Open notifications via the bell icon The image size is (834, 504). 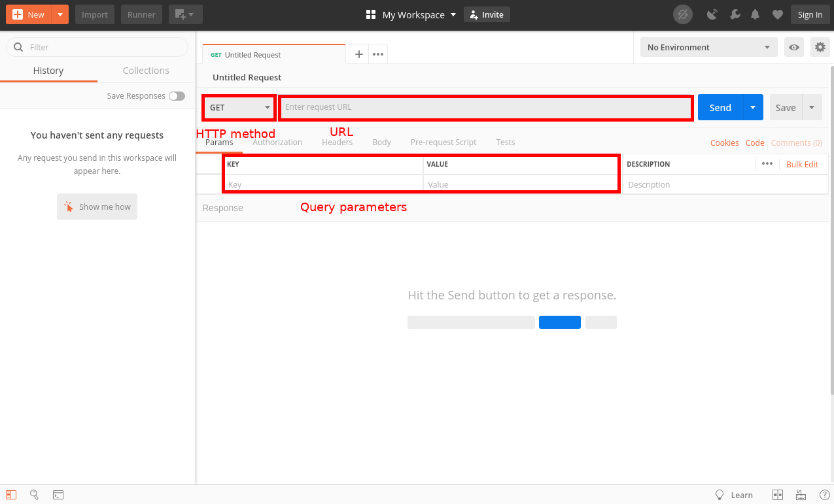coord(755,14)
